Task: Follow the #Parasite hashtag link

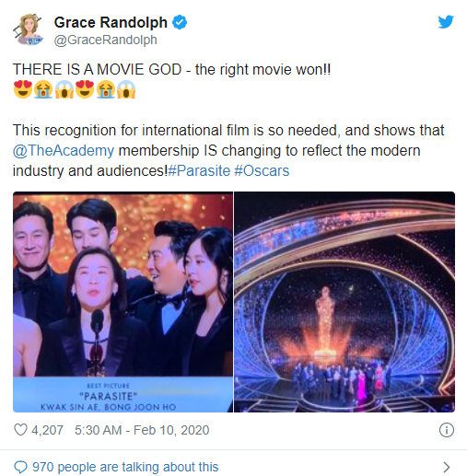Action: [199, 170]
